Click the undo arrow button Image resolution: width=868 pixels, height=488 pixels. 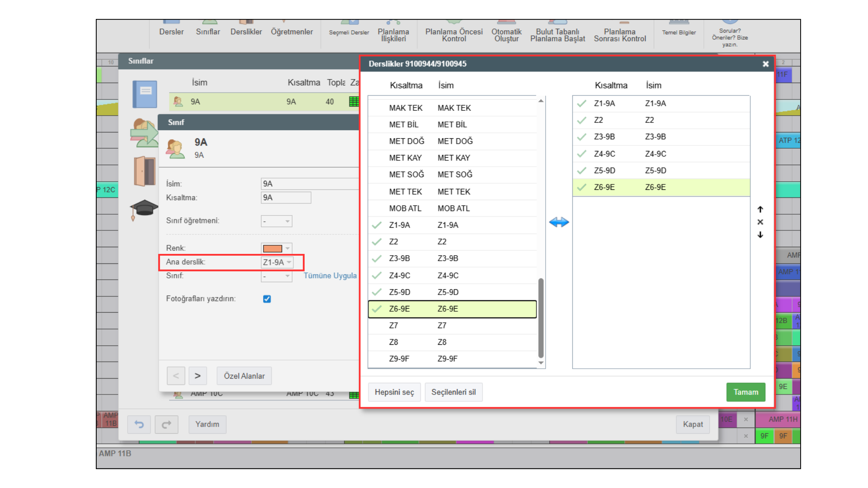(x=139, y=424)
